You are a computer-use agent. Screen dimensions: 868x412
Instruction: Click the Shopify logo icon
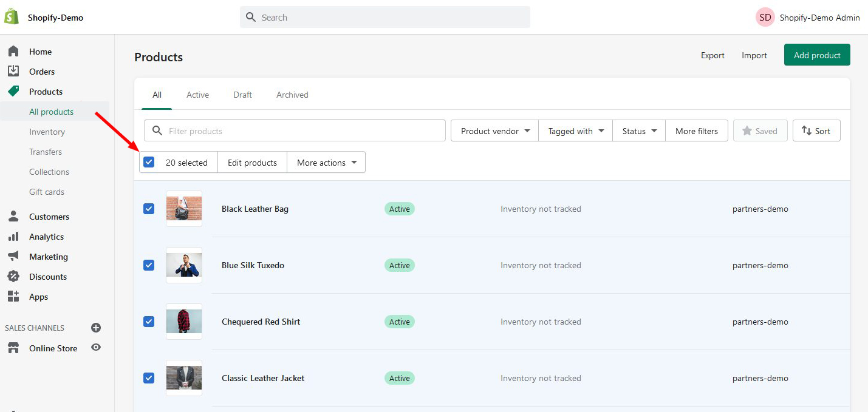click(x=12, y=17)
